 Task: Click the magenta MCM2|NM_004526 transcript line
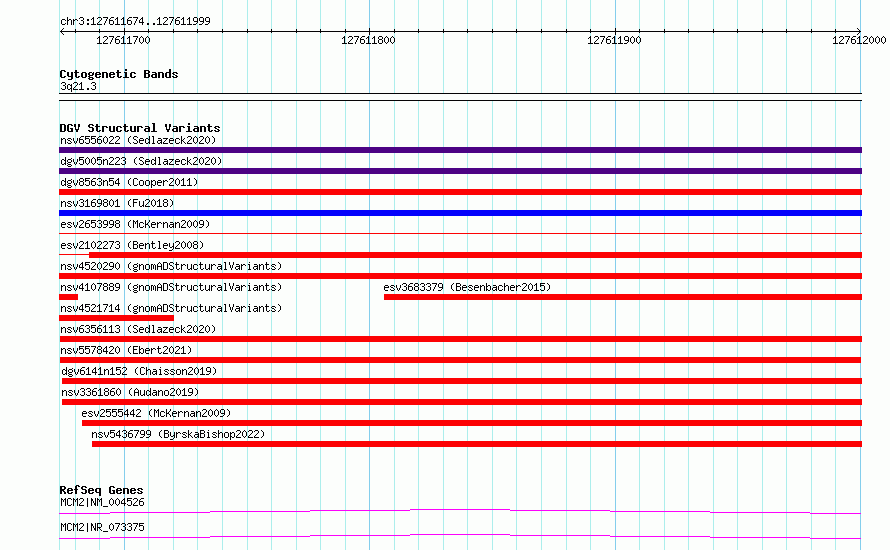pos(460,511)
